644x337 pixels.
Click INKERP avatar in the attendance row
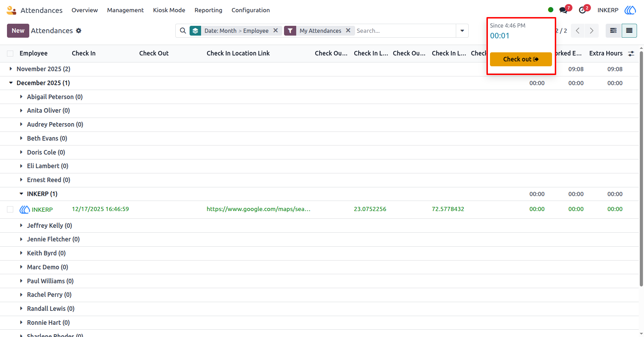point(24,209)
